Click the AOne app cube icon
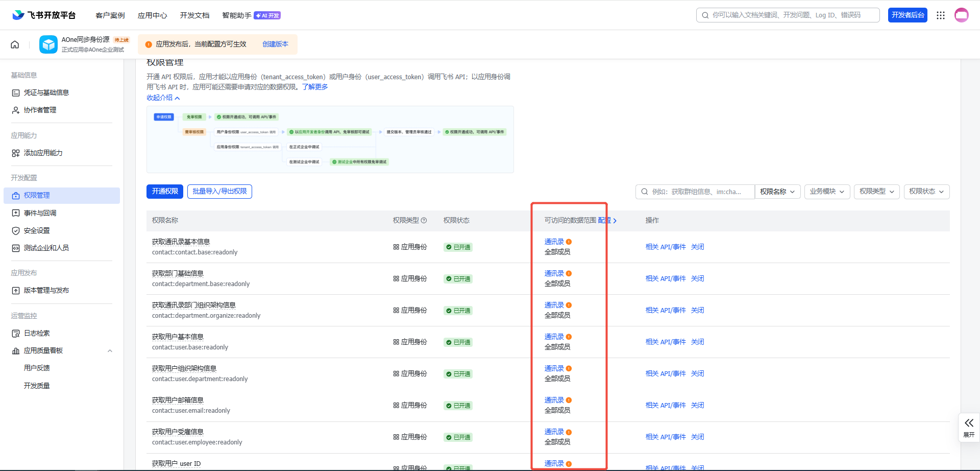The width and height of the screenshot is (980, 471). pyautogui.click(x=48, y=44)
